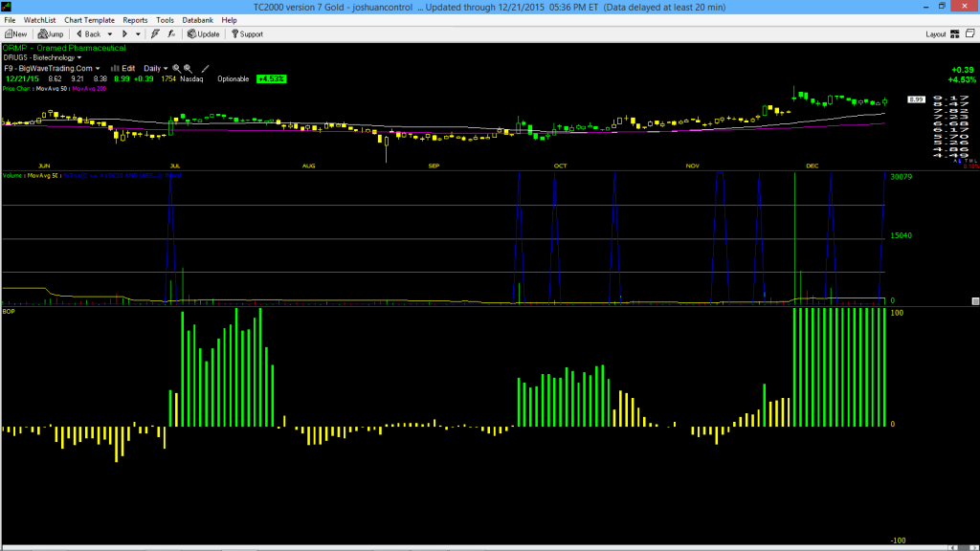Click the New toolbar button
Viewport: 980px width, 551px height.
coord(15,33)
